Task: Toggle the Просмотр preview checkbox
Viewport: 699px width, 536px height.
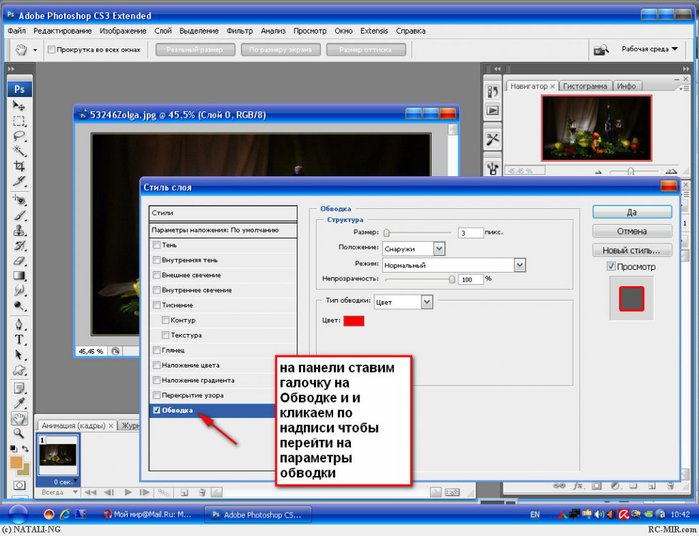Action: click(x=611, y=266)
